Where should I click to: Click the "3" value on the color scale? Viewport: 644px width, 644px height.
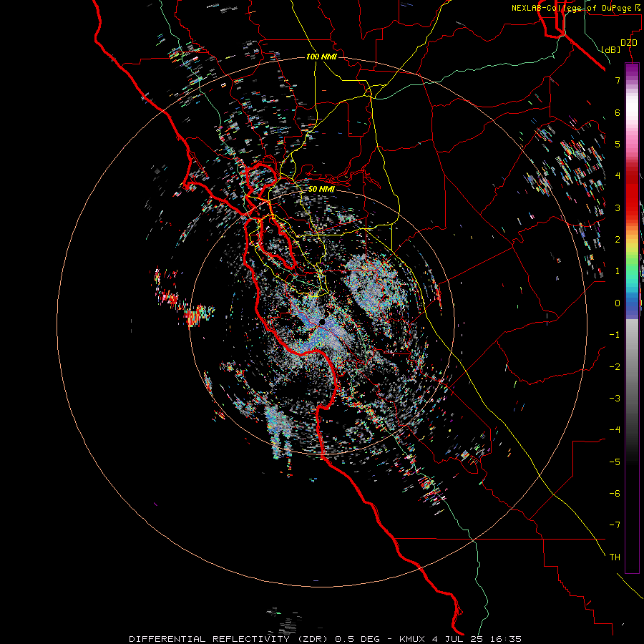618,208
